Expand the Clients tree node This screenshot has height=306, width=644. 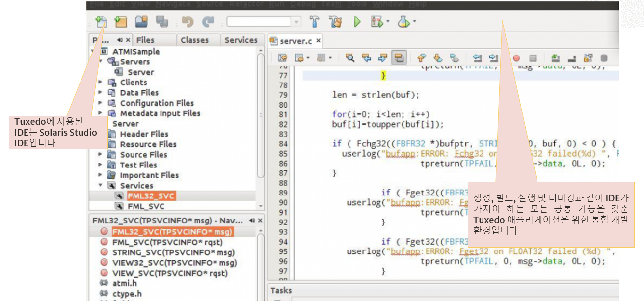click(101, 82)
